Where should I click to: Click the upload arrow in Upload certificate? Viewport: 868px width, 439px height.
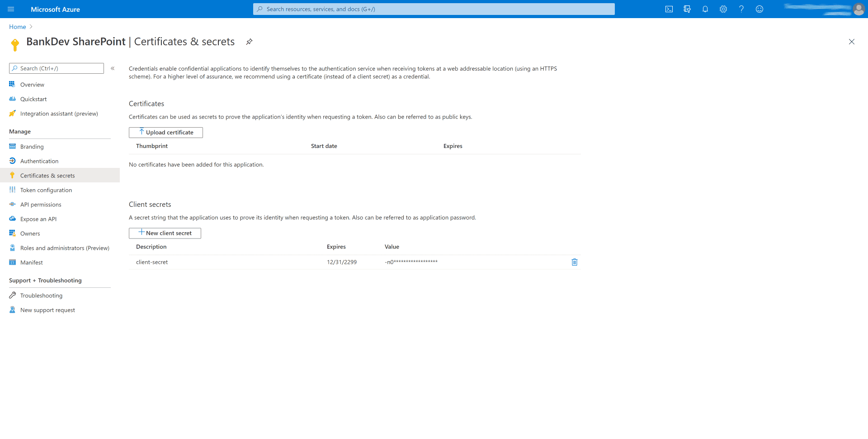click(x=142, y=132)
